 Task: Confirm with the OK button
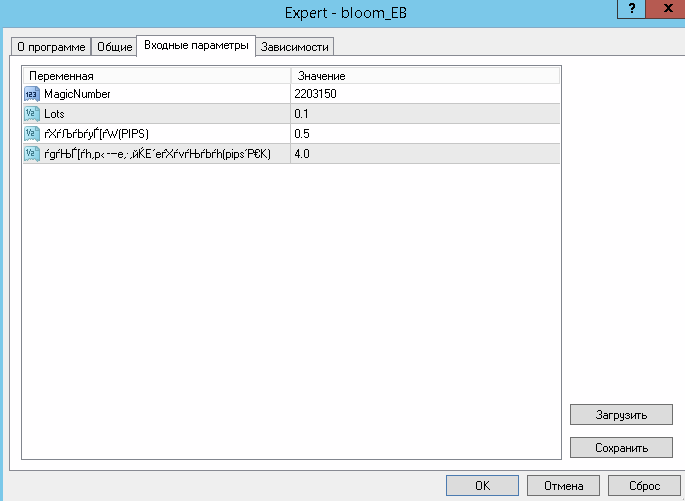click(x=482, y=486)
